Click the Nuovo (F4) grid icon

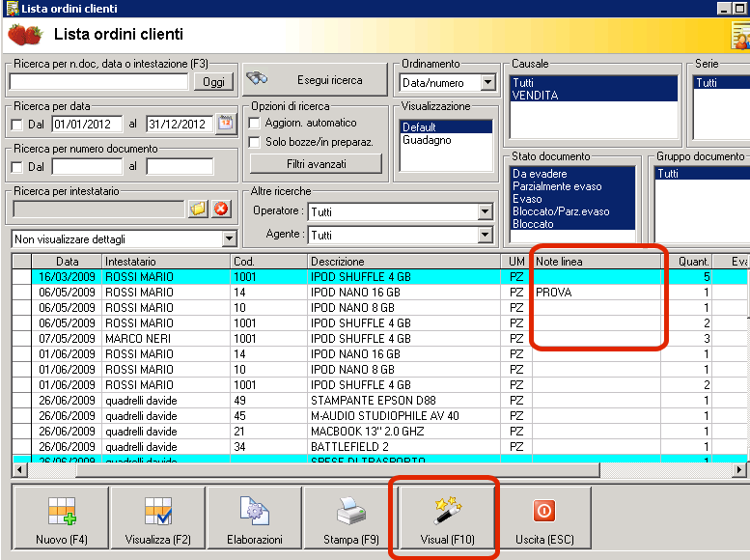pyautogui.click(x=62, y=511)
